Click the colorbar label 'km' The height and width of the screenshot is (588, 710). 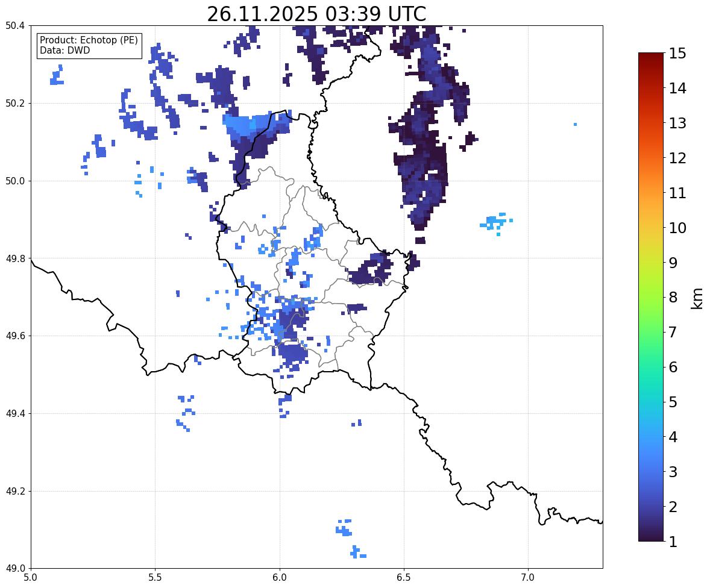tap(697, 299)
